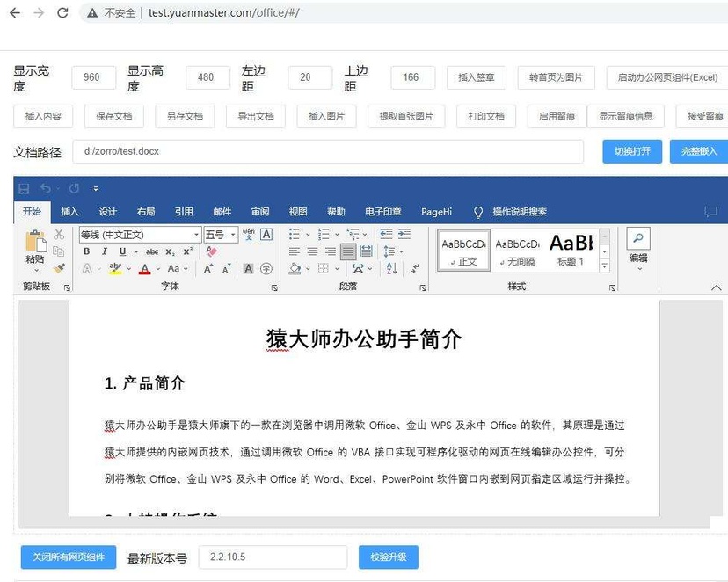Click the Strikethrough abc icon
Screen dimensions: 728x582
click(x=152, y=251)
